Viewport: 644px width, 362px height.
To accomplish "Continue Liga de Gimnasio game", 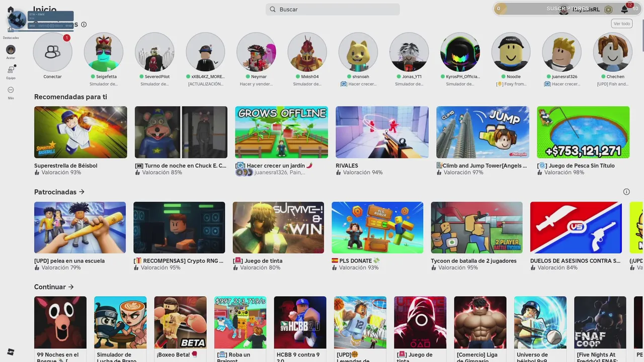I will pyautogui.click(x=480, y=322).
